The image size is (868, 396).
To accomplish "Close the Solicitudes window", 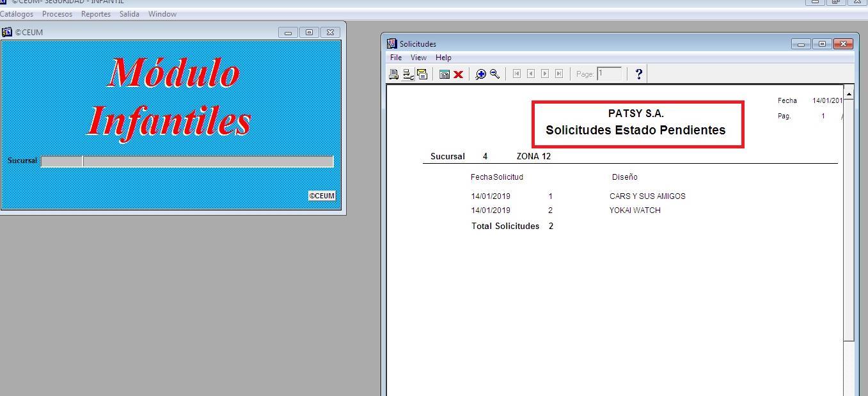I will pos(843,44).
